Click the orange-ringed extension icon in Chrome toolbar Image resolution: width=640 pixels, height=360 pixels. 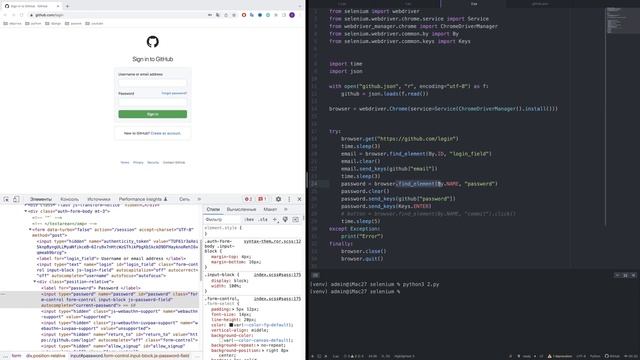[x=244, y=15]
